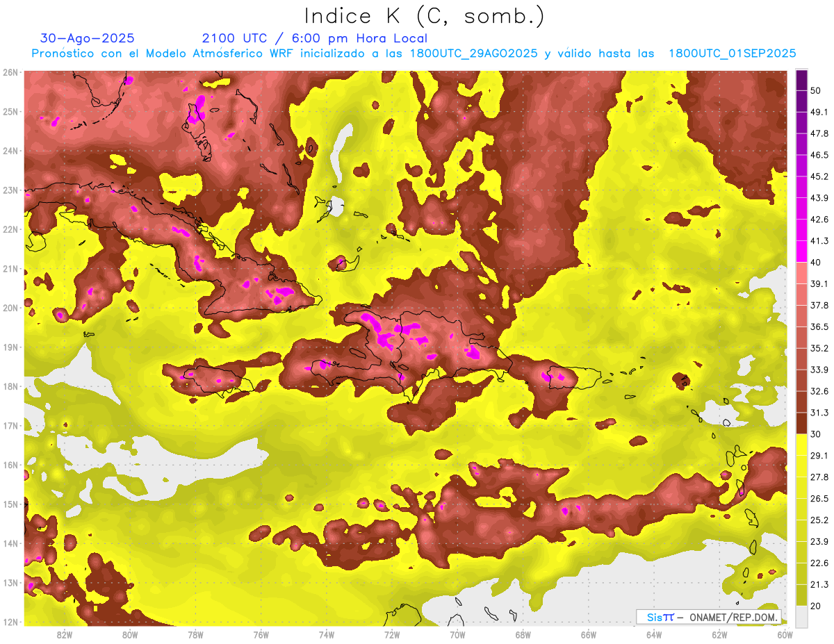Click the 'Indice K (C, somb.)' map title

pos(425,17)
